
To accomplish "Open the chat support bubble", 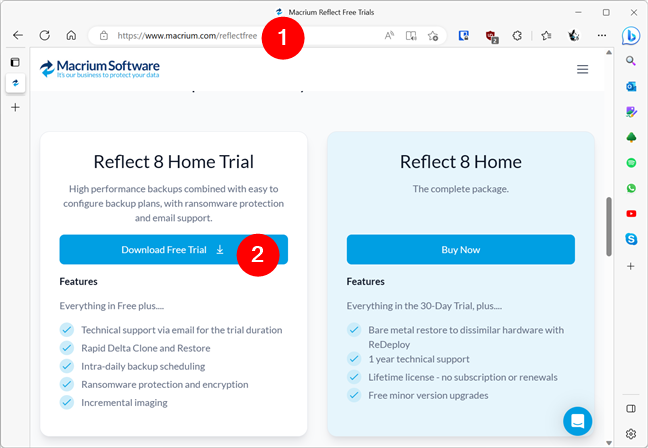I will [x=577, y=421].
